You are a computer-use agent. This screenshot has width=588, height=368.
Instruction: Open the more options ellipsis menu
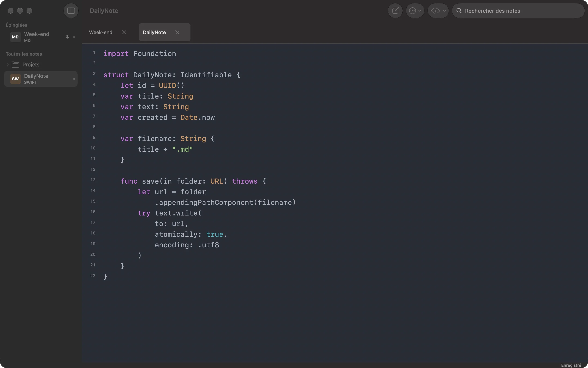pos(415,11)
